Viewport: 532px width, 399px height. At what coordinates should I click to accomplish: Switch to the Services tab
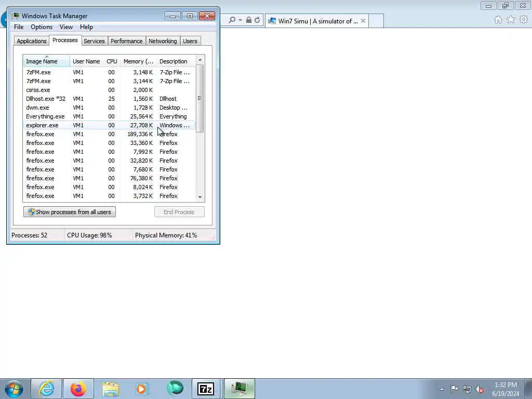[x=94, y=41]
